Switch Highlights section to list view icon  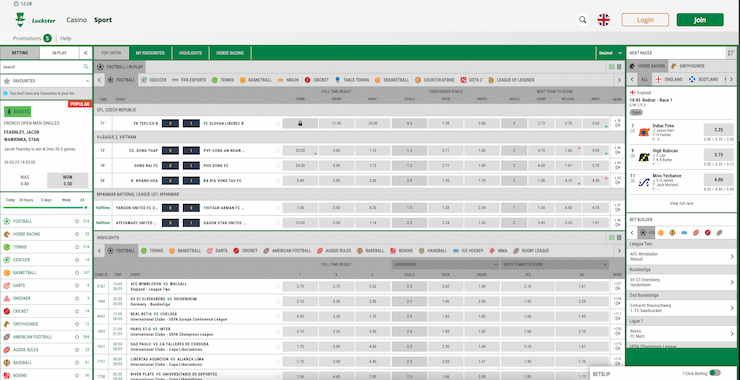(x=612, y=237)
